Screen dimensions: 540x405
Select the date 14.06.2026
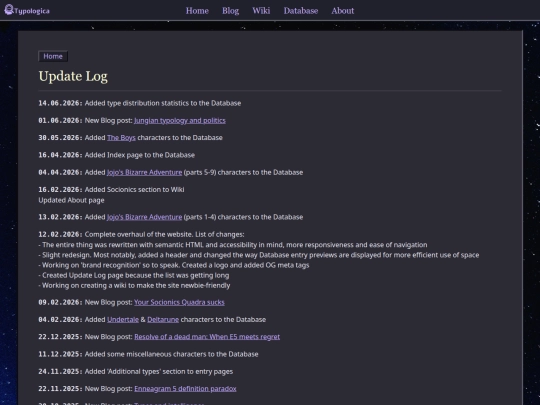tap(61, 103)
